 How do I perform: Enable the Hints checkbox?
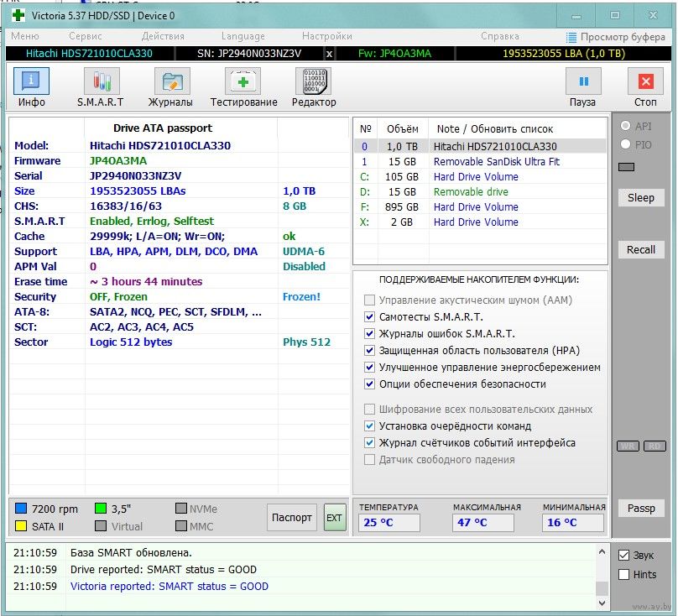tap(623, 575)
